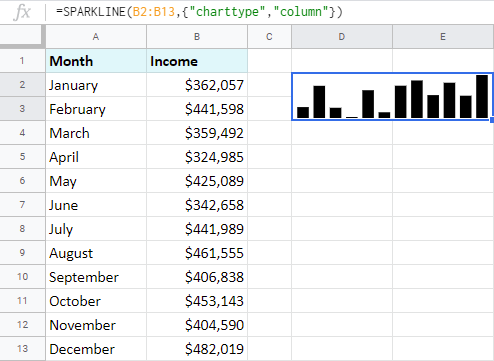Select column D header

(x=342, y=36)
